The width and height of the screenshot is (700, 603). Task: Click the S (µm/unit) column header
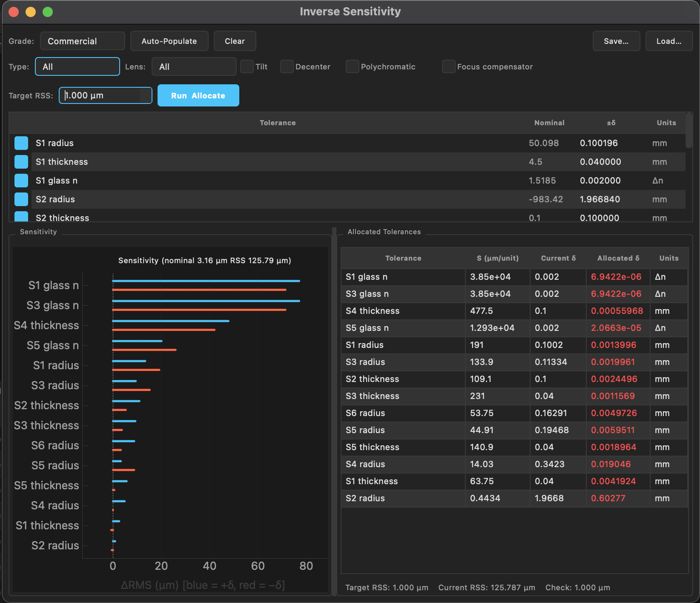(497, 258)
